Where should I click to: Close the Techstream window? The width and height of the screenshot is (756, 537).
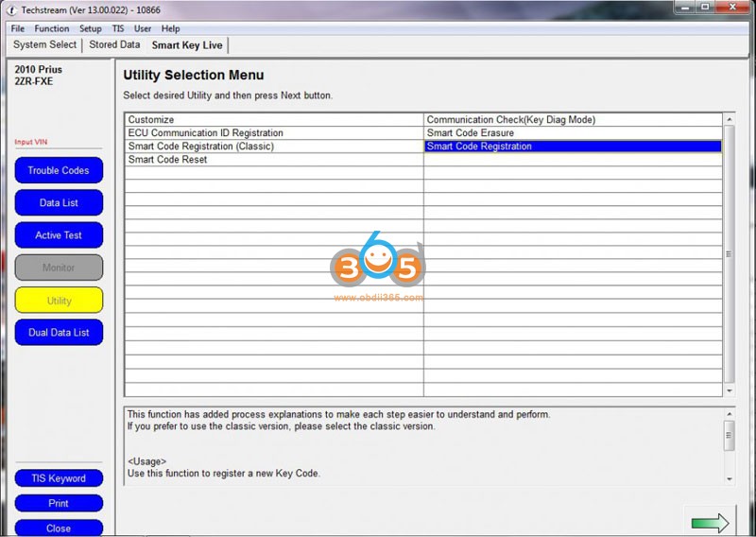[732, 8]
